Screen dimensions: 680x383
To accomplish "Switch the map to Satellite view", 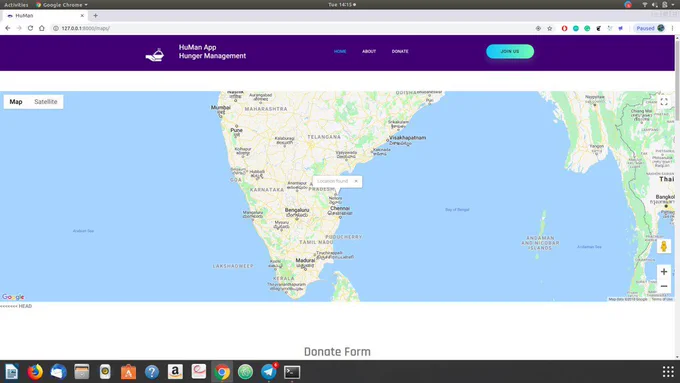I will [x=46, y=101].
